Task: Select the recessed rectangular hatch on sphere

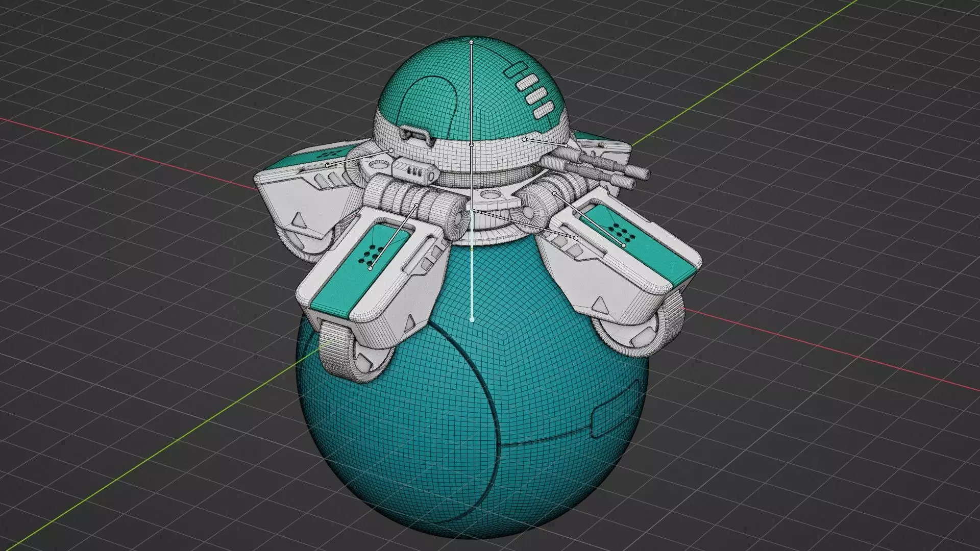Action: (x=615, y=408)
